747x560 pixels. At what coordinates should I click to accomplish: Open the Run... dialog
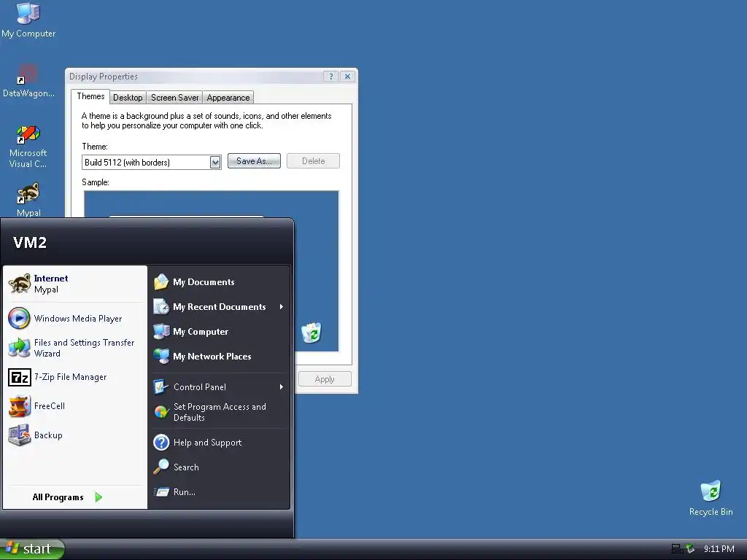click(x=219, y=492)
